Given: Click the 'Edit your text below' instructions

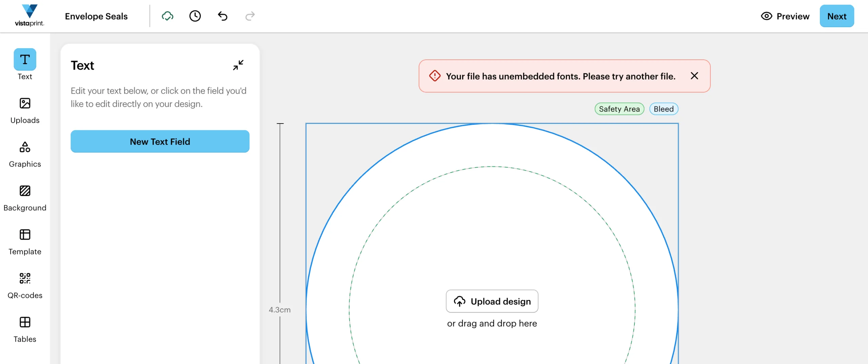Looking at the screenshot, I should pos(159,97).
